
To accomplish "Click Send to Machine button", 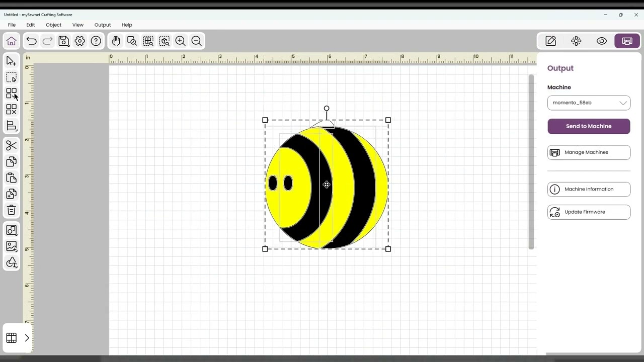I will (x=589, y=126).
